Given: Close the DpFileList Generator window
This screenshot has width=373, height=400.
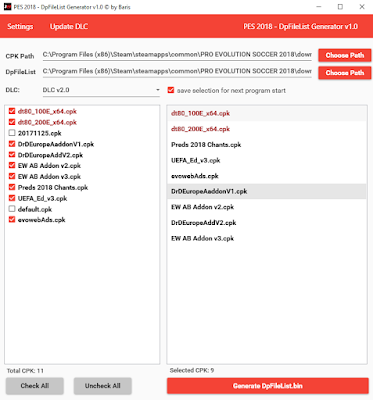Looking at the screenshot, I should pos(362,7).
